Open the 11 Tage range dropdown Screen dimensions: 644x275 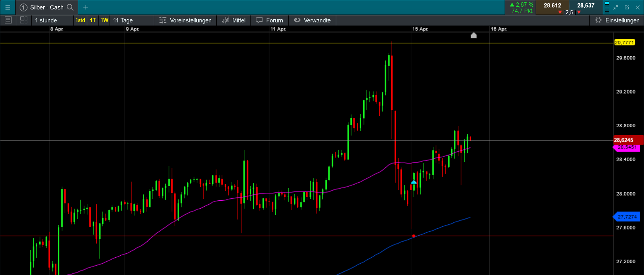(132, 20)
